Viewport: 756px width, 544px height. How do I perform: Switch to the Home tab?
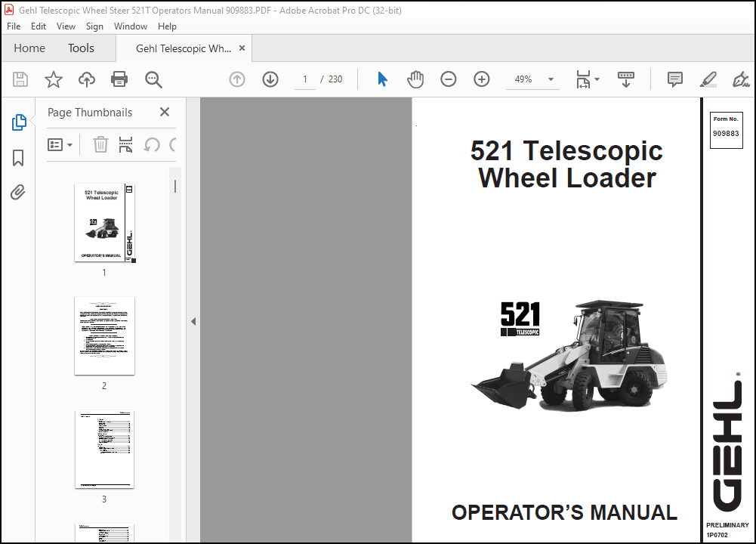[29, 48]
